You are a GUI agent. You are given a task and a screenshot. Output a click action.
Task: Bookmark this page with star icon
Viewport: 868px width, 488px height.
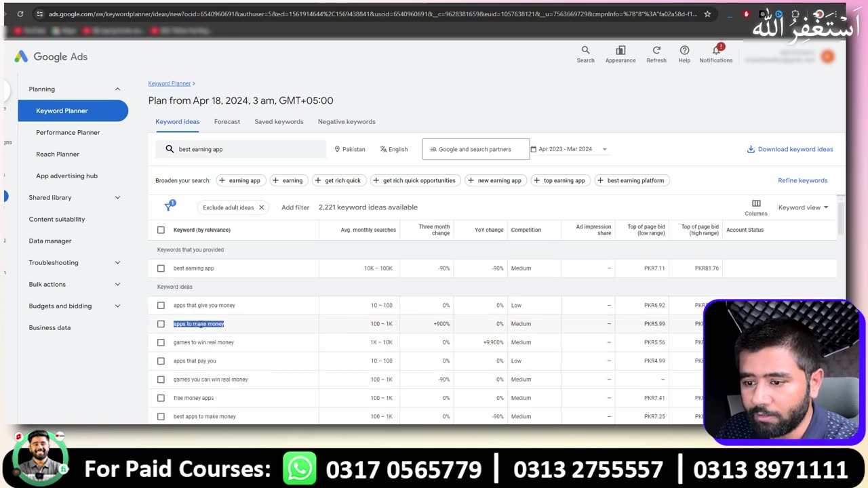pyautogui.click(x=707, y=14)
